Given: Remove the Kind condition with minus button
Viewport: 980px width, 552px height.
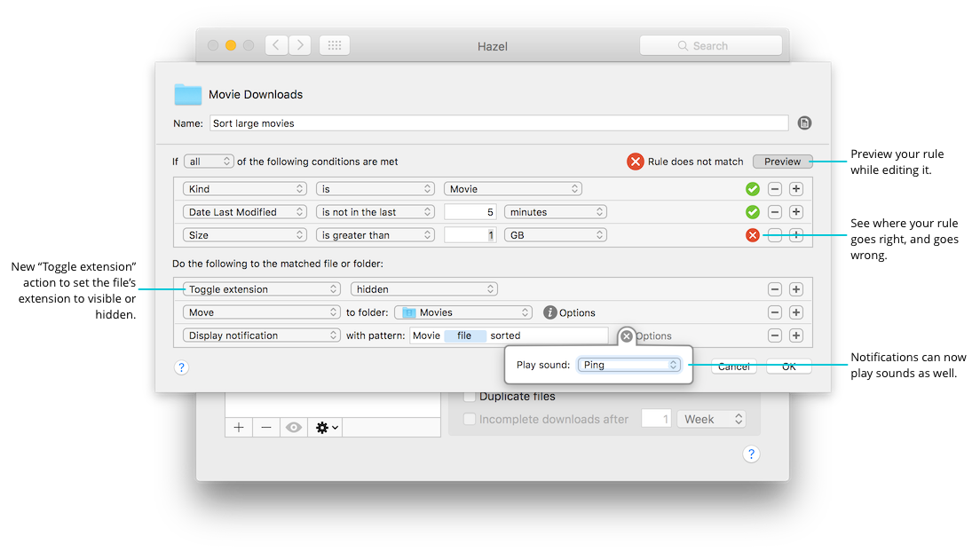Looking at the screenshot, I should [x=775, y=189].
